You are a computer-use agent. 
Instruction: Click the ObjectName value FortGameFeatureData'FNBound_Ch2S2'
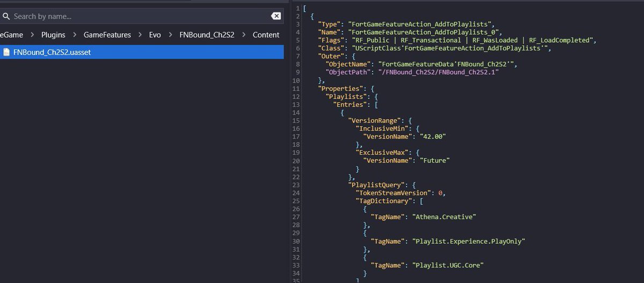449,64
